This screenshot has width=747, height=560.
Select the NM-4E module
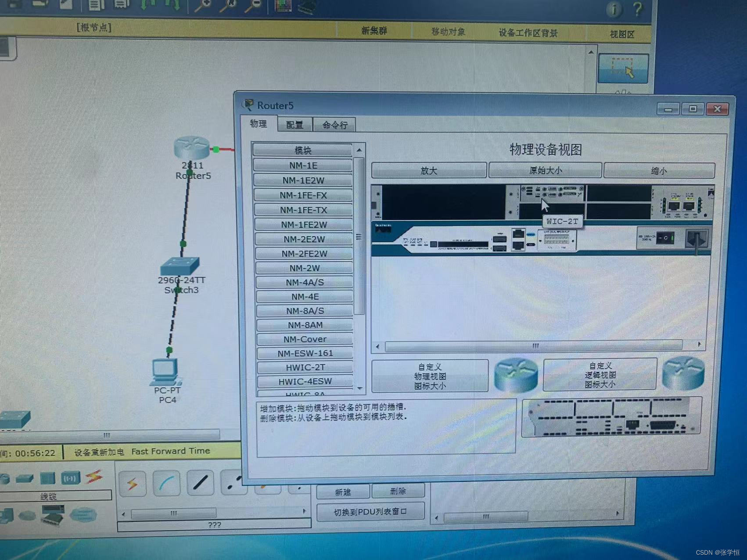305,297
